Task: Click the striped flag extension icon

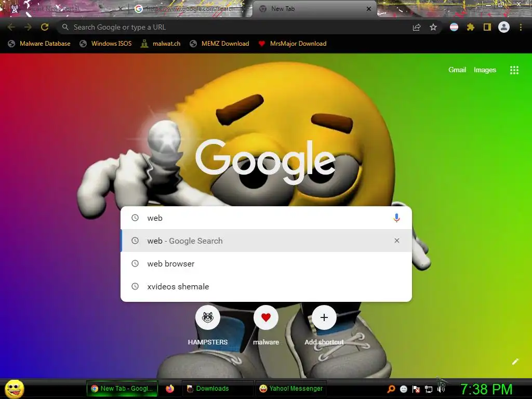Action: pos(454,27)
